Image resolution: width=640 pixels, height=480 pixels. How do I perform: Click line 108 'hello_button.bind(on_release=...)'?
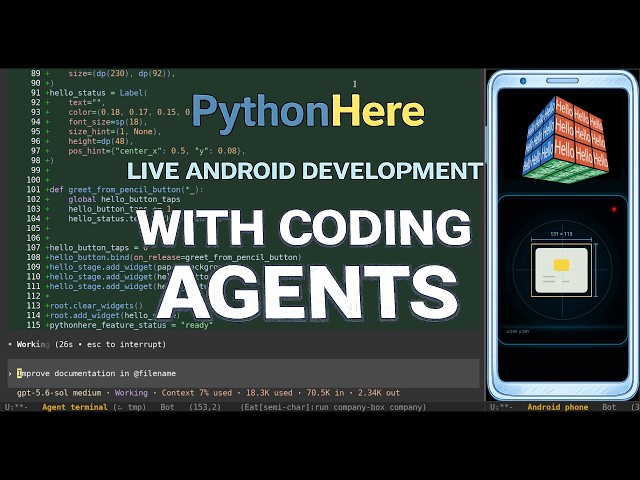175,258
